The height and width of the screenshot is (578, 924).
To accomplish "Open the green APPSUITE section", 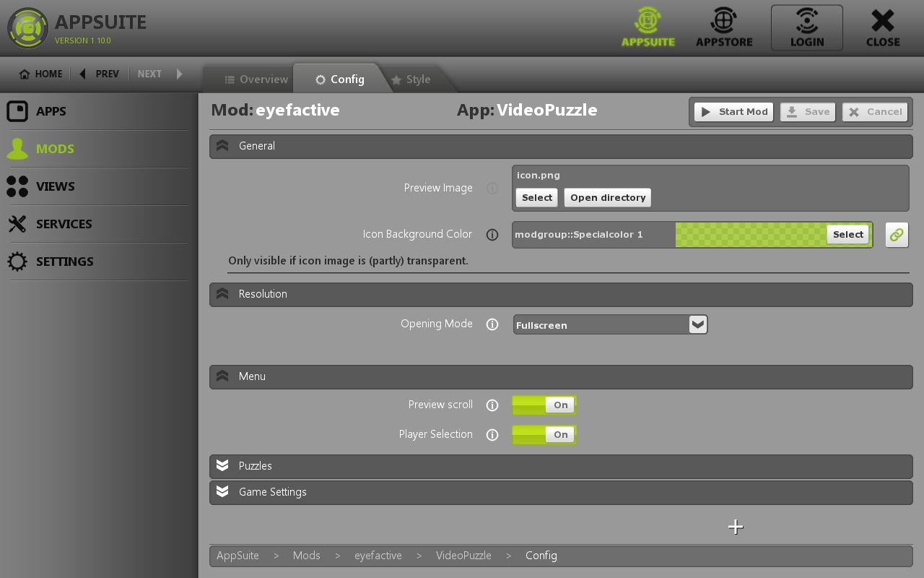I will (x=648, y=27).
